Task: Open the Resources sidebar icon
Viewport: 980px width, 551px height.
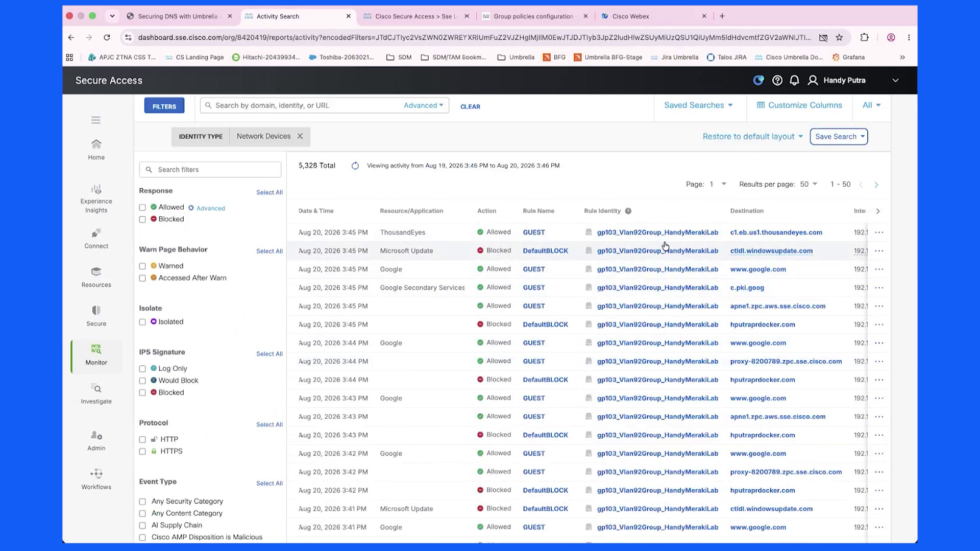Action: point(96,277)
